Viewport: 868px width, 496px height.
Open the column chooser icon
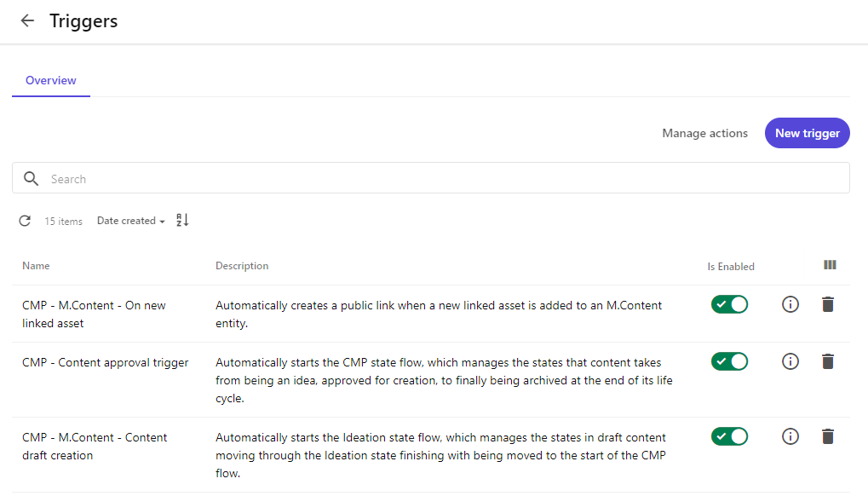pyautogui.click(x=830, y=265)
